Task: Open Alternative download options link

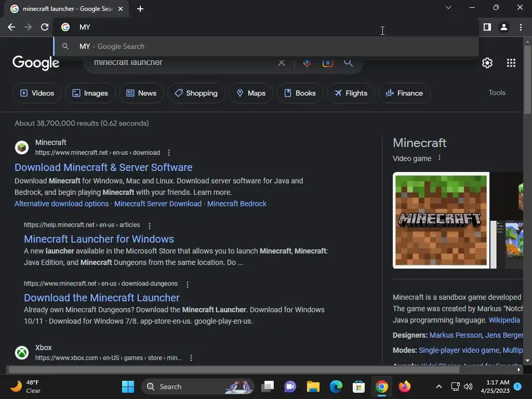Action: tap(62, 204)
